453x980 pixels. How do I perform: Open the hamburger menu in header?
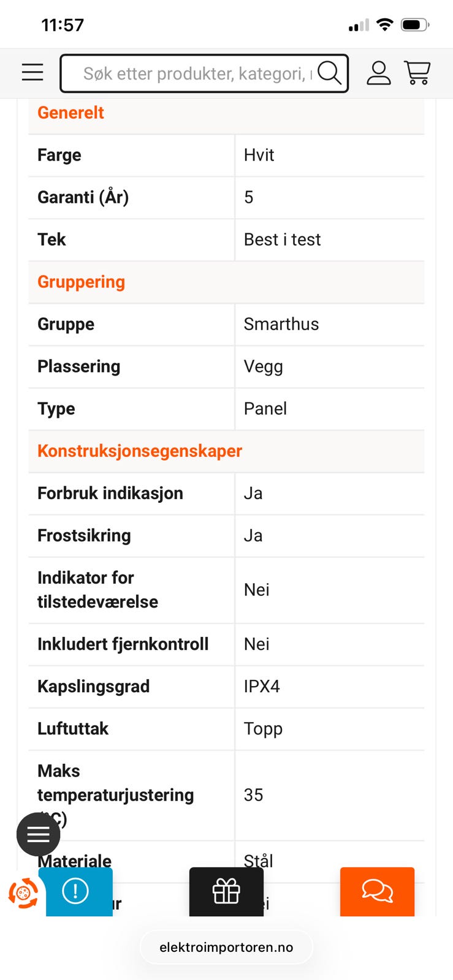click(32, 72)
